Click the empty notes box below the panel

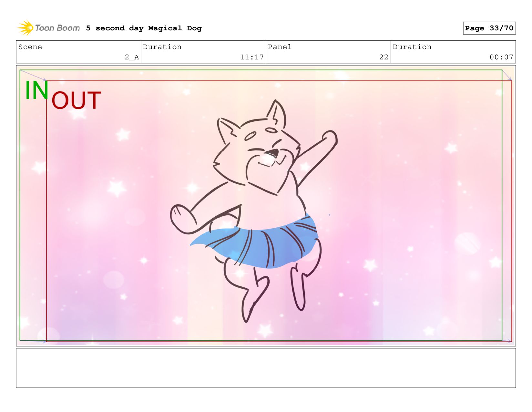(266, 368)
